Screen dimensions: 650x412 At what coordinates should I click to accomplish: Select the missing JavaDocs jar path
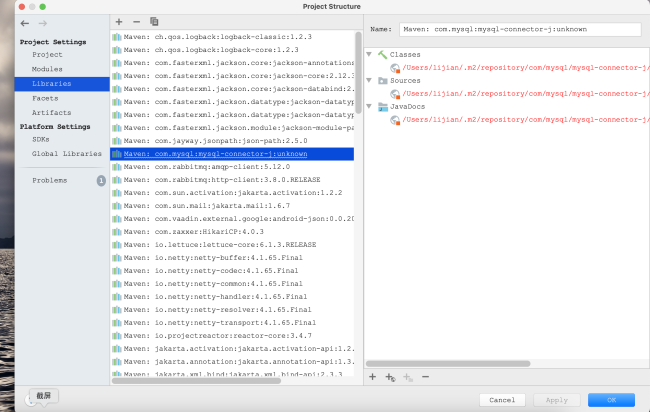(524, 120)
